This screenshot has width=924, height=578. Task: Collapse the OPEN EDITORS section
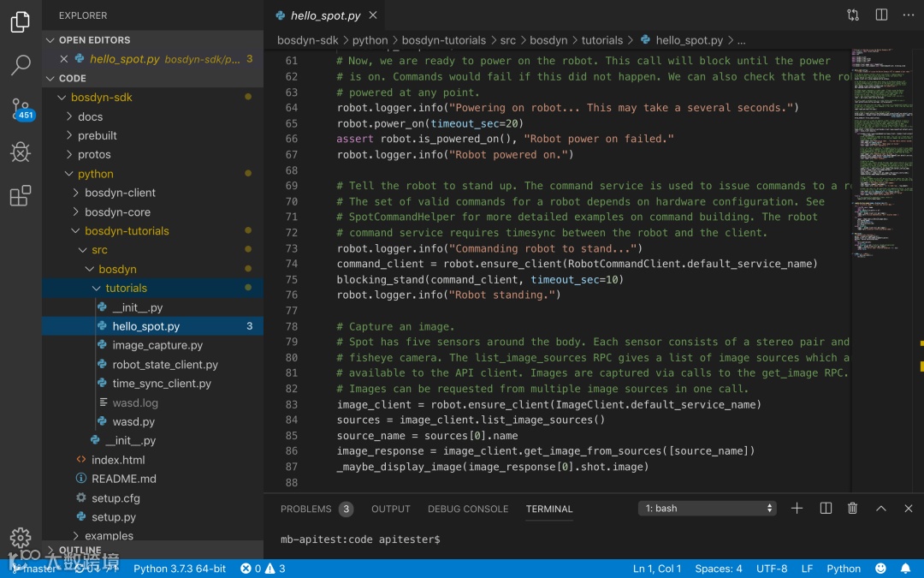(x=94, y=40)
